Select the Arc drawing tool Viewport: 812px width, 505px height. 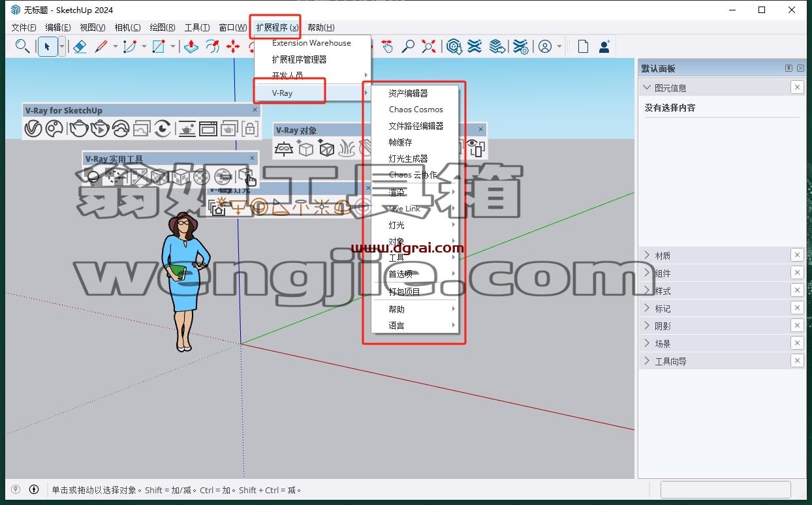(x=129, y=46)
